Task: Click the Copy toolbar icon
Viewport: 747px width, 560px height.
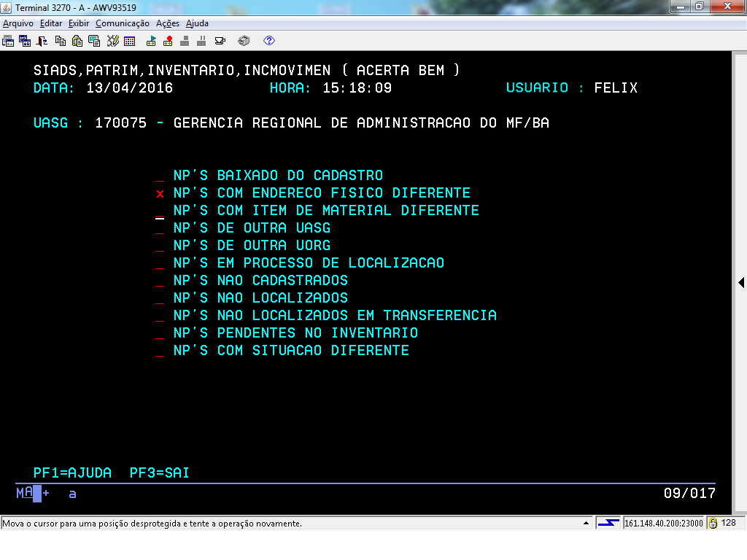Action: (61, 41)
